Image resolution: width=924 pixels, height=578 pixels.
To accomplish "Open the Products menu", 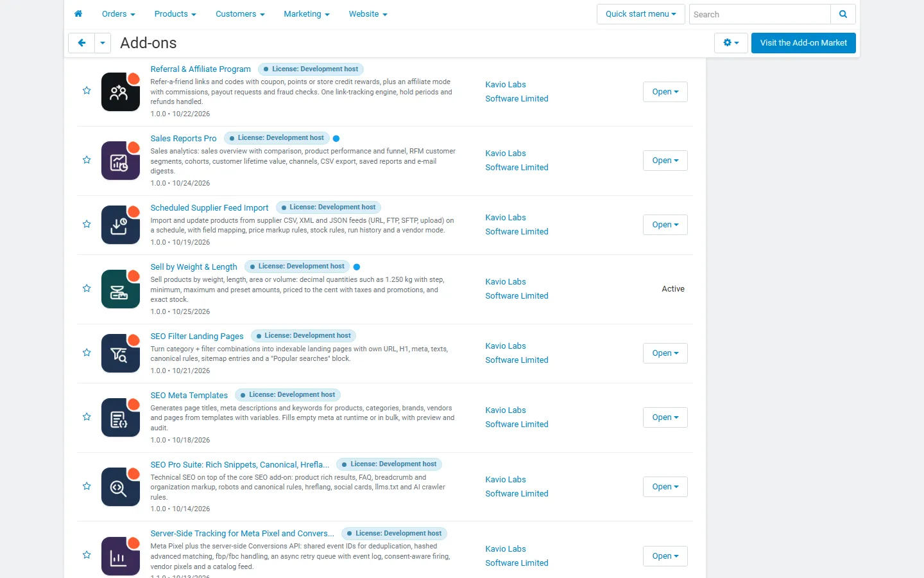I will (x=175, y=14).
